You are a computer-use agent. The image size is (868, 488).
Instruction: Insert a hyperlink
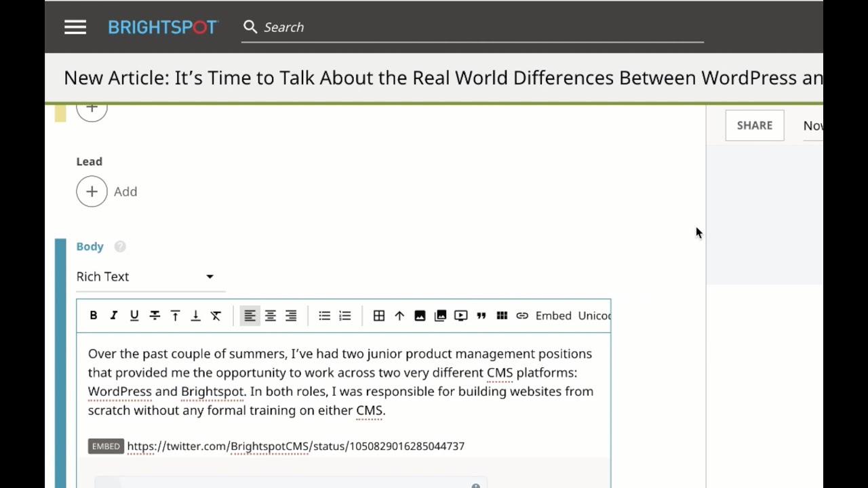[x=522, y=316]
